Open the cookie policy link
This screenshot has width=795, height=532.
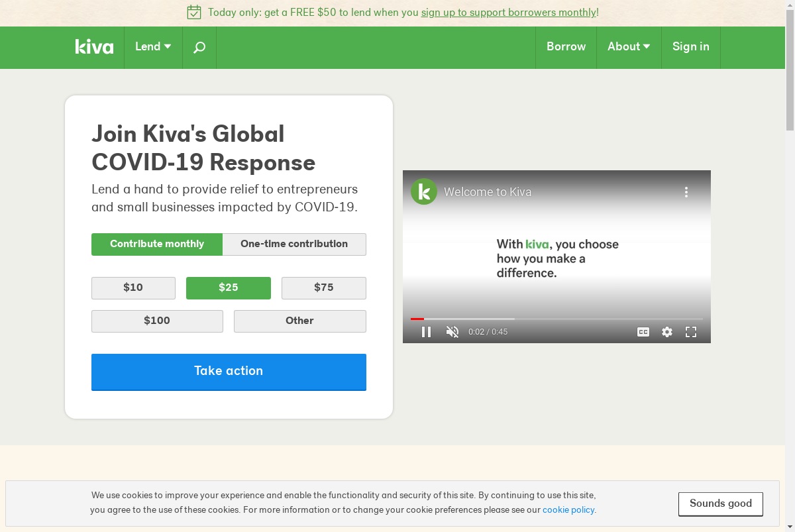coord(569,510)
